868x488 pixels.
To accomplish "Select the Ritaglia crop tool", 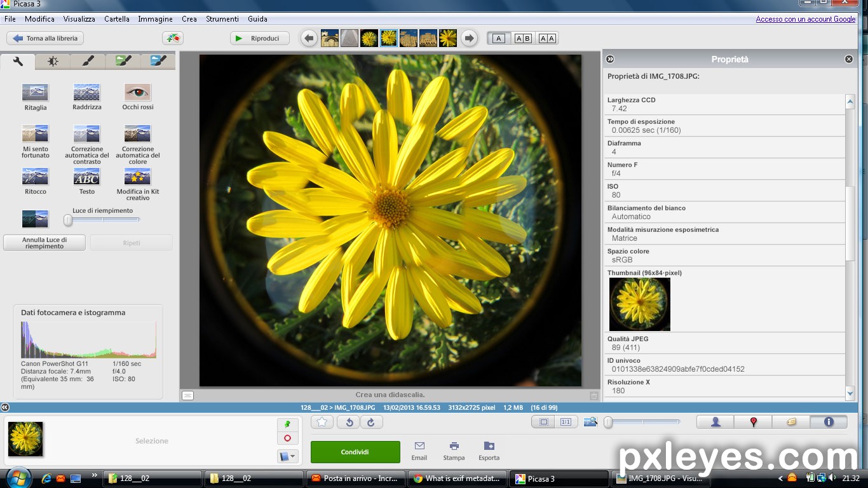I will [x=35, y=93].
